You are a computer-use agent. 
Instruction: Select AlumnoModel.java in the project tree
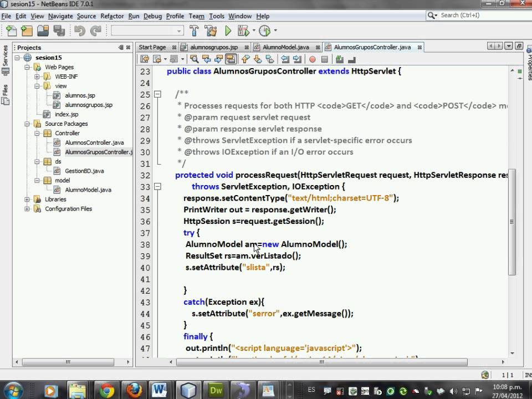point(88,190)
